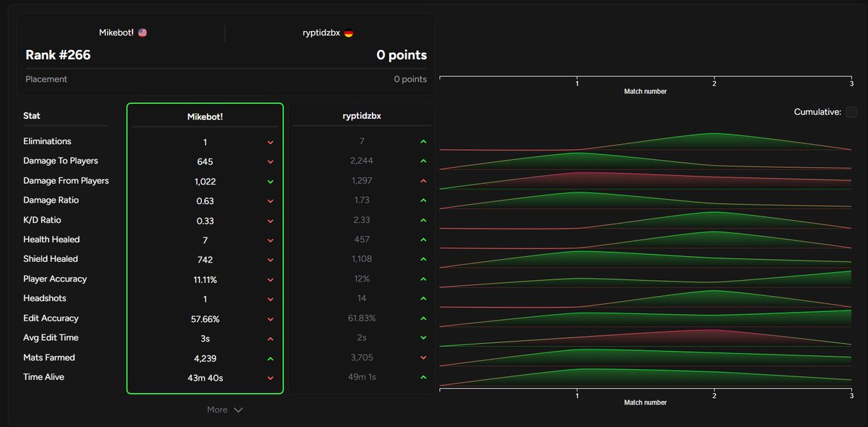Viewport: 868px width, 427px height.
Task: Select the Headshots stat label
Action: [x=45, y=298]
